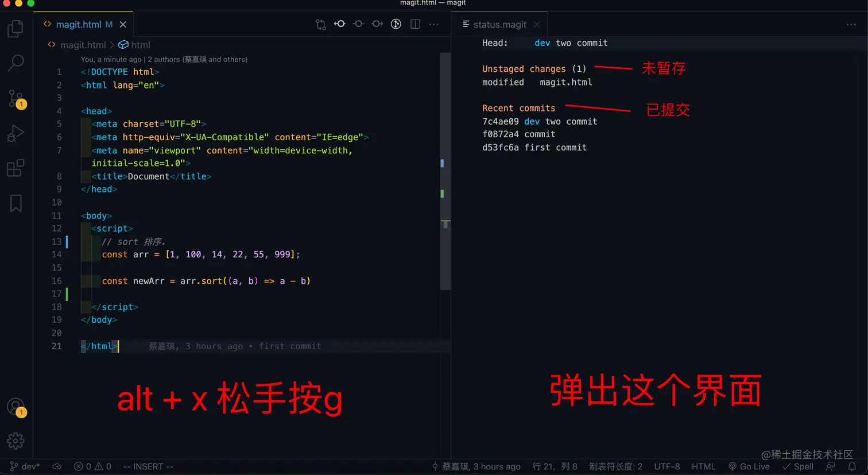Click the authors code lens above line 1

click(x=164, y=59)
